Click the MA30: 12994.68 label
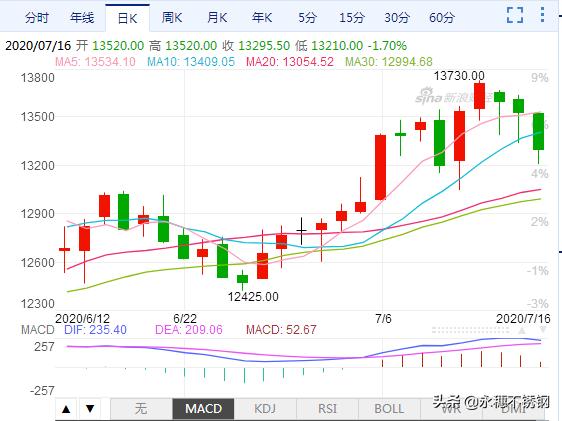The height and width of the screenshot is (421, 562). click(389, 62)
